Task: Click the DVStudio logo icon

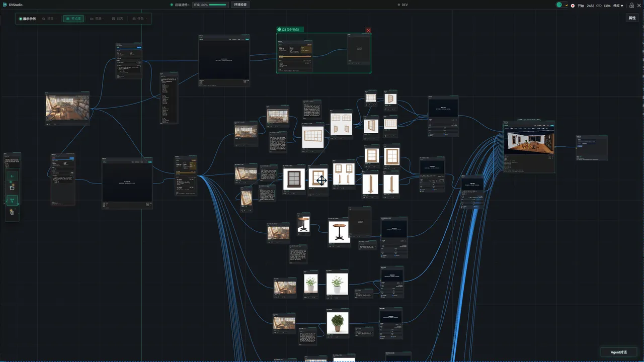Action: click(4, 5)
